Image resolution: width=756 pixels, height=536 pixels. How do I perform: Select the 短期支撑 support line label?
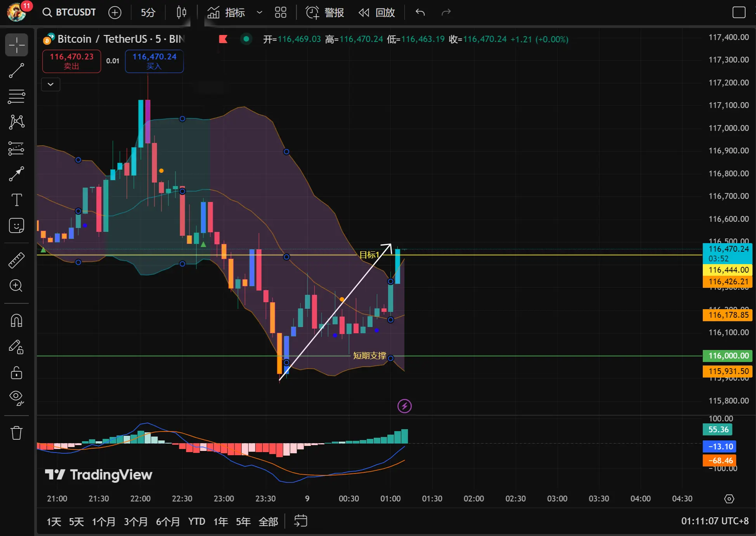369,356
